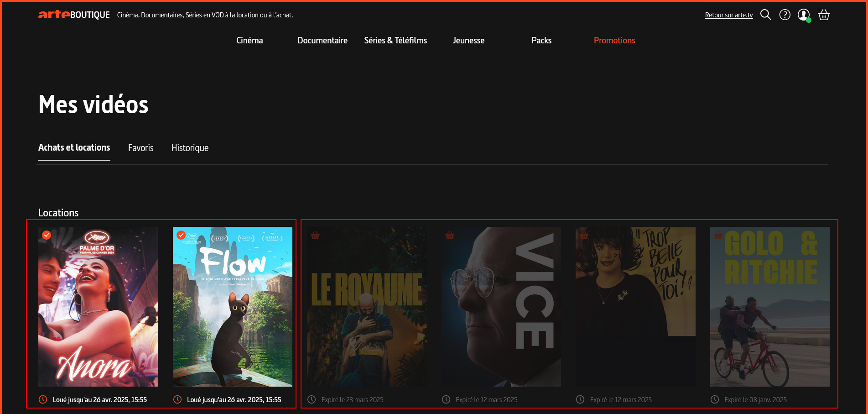Viewport: 868px width, 414px height.
Task: Open the Anora movie poster
Action: [x=98, y=307]
